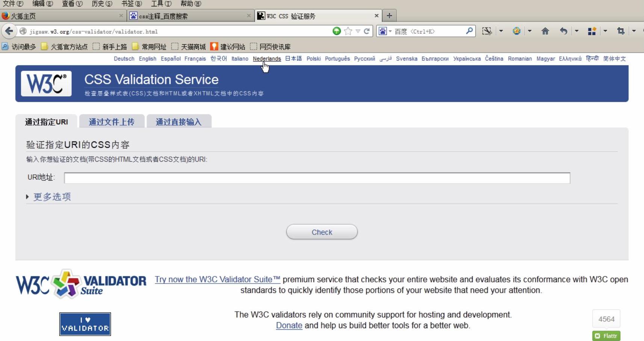The width and height of the screenshot is (644, 341).
Task: Open 新手上路 bookmark
Action: coord(110,47)
